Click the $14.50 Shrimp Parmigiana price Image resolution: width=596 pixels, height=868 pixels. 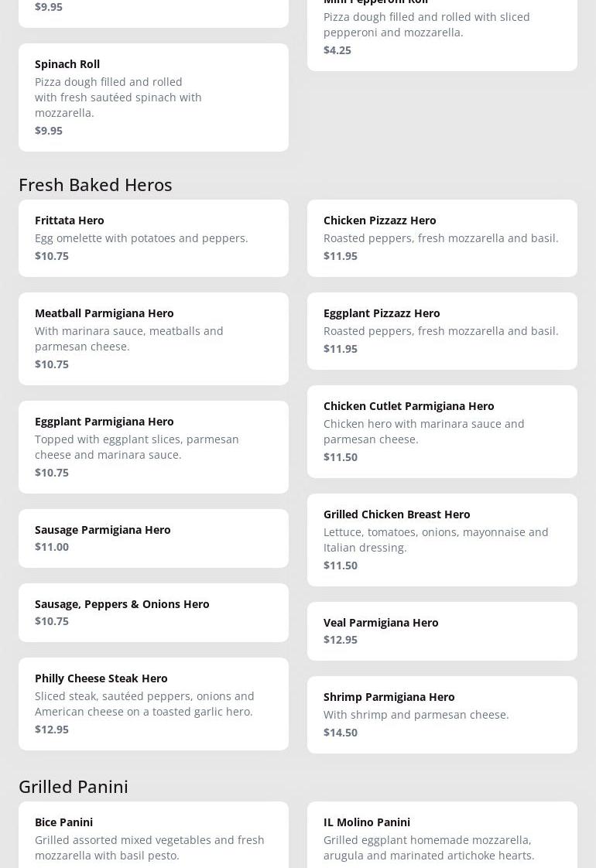click(341, 732)
